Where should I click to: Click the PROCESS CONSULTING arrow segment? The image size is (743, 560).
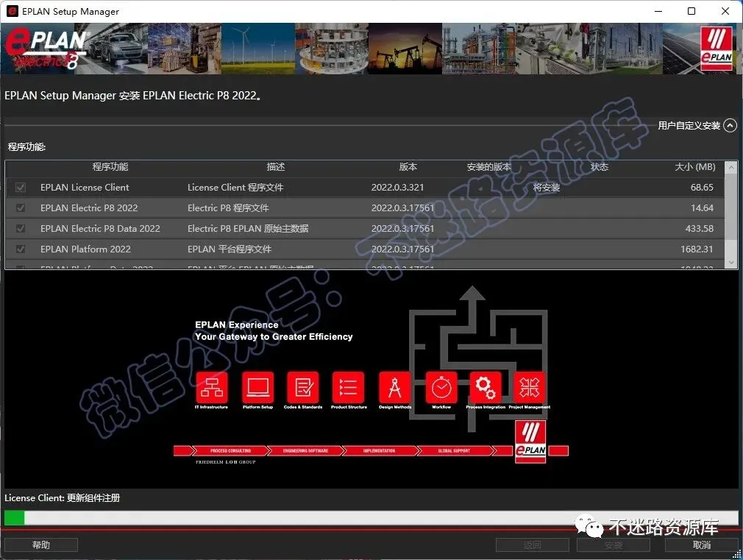pyautogui.click(x=231, y=450)
